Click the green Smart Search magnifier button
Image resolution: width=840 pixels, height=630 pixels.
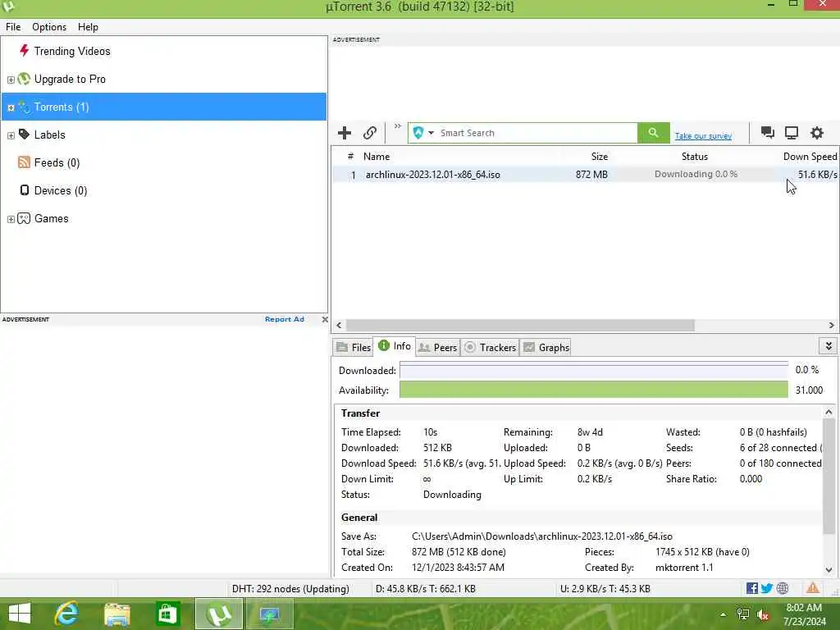[x=653, y=133]
